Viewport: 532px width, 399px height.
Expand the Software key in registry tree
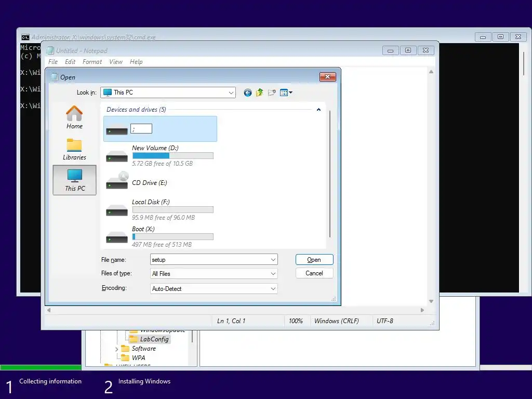[117, 349]
